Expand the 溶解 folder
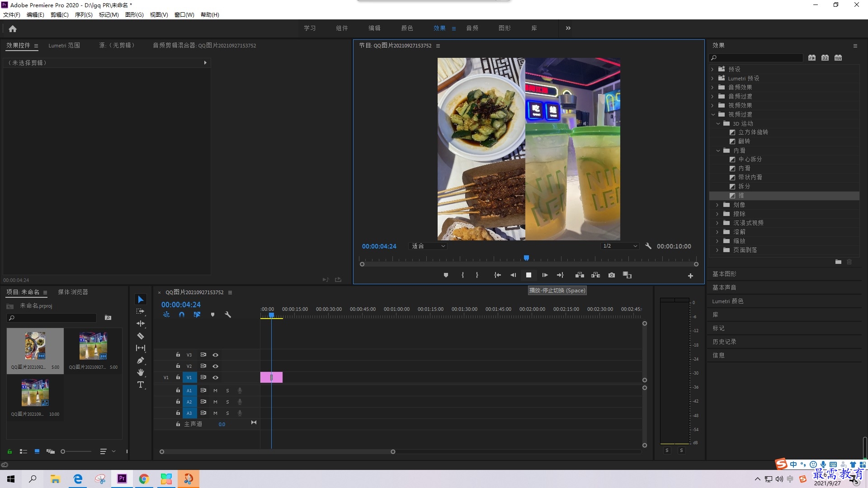868x488 pixels. click(717, 232)
